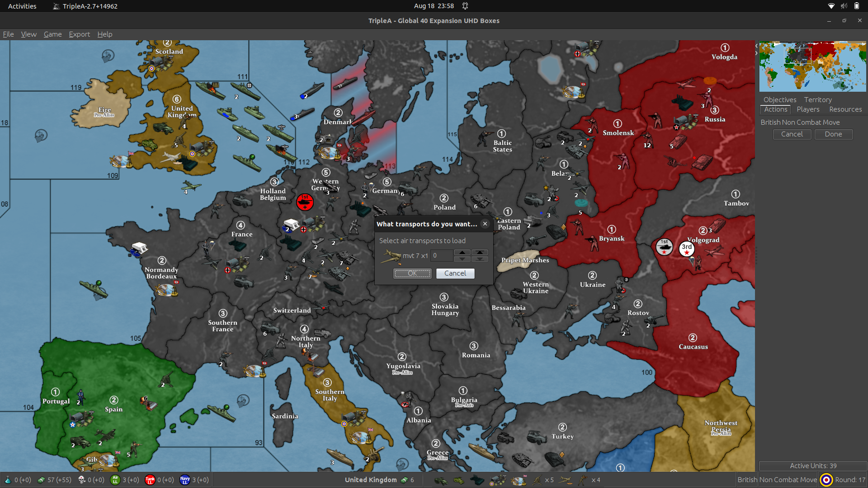
Task: Select the white truck unit in France
Action: (x=290, y=225)
